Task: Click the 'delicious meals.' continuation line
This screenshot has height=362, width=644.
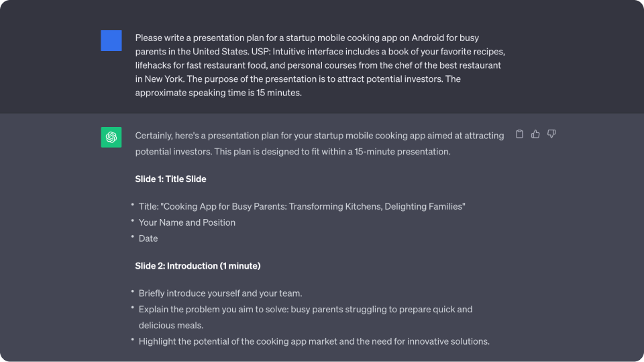Action: click(171, 325)
